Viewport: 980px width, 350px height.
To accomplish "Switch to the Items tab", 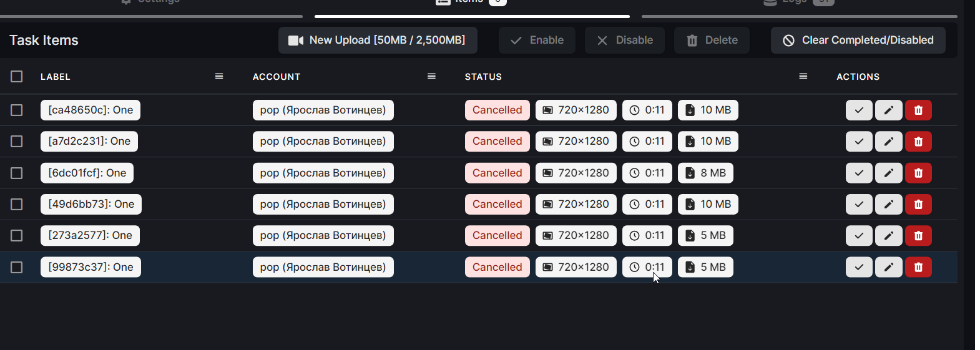I will [472, 2].
